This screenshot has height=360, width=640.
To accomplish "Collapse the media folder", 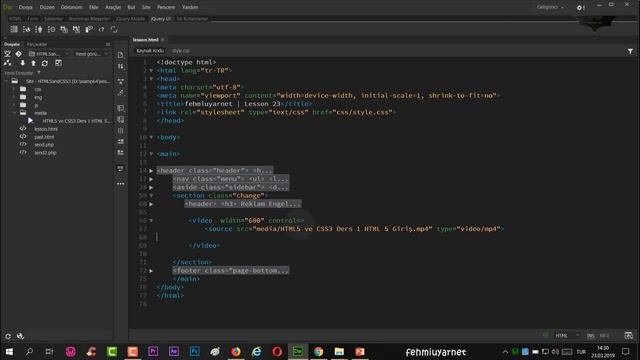I will (14, 113).
